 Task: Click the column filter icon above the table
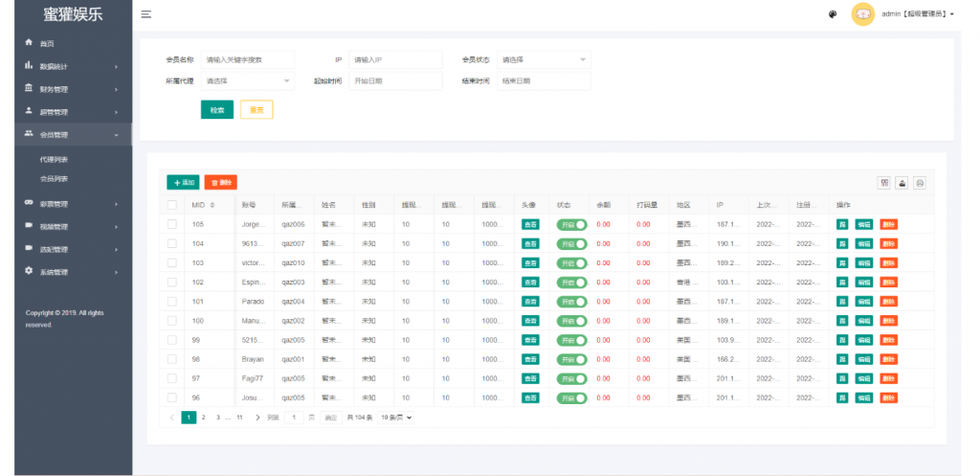click(x=884, y=182)
